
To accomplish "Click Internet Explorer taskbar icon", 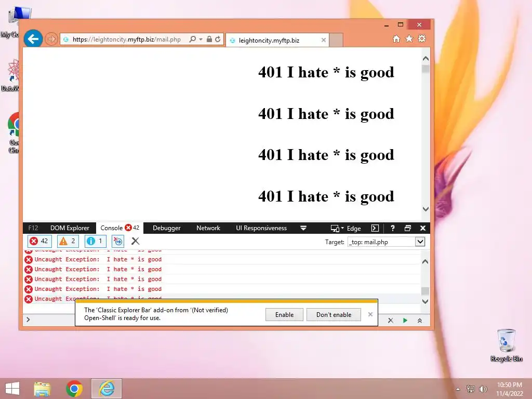I will pyautogui.click(x=107, y=389).
